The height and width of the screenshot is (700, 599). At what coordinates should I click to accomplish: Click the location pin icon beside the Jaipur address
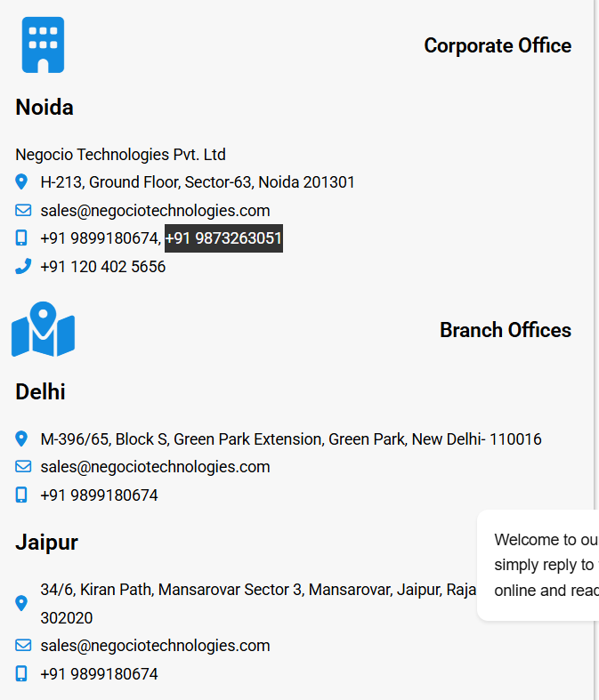click(x=21, y=603)
